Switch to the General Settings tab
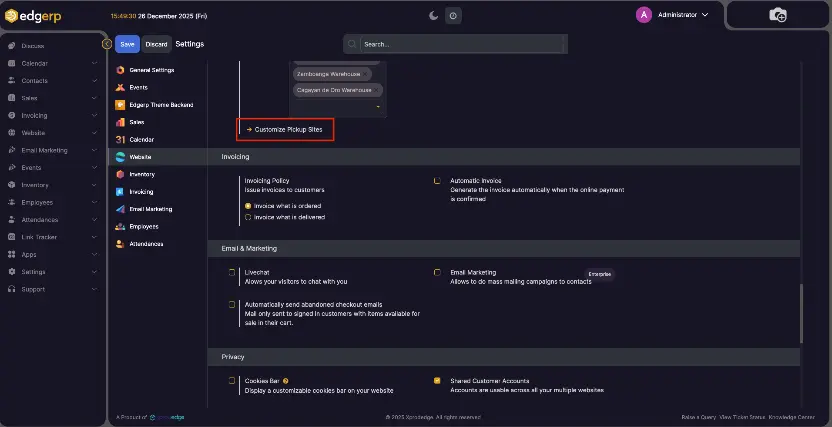832x427 pixels. pyautogui.click(x=151, y=70)
